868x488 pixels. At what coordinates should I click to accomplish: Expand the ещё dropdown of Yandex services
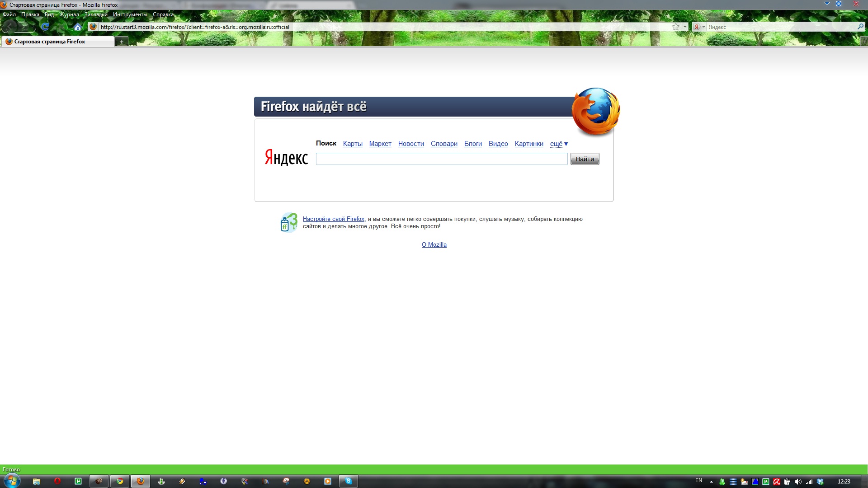click(559, 144)
